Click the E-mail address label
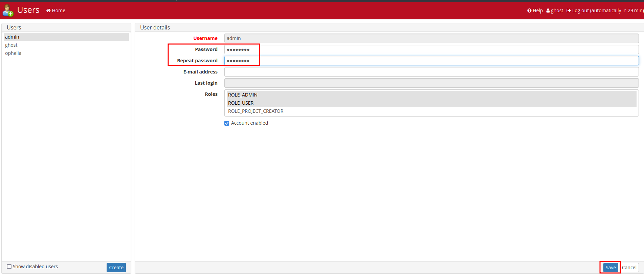 point(200,72)
